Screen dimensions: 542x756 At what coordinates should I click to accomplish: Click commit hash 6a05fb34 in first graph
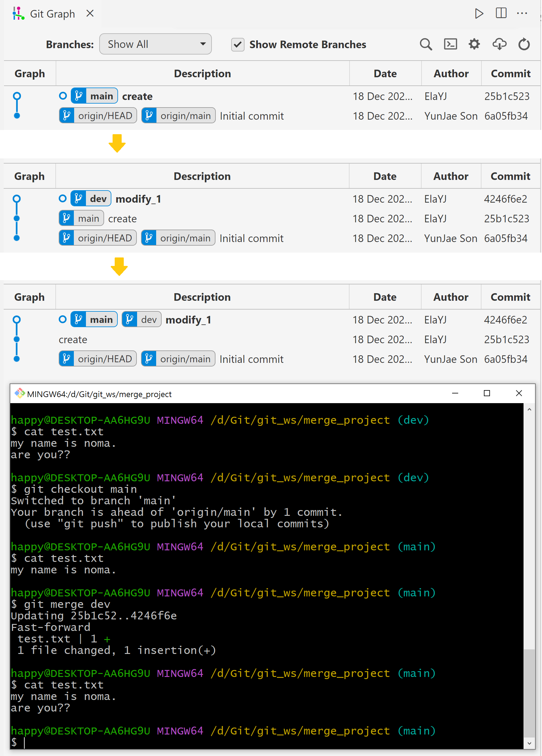tap(506, 116)
